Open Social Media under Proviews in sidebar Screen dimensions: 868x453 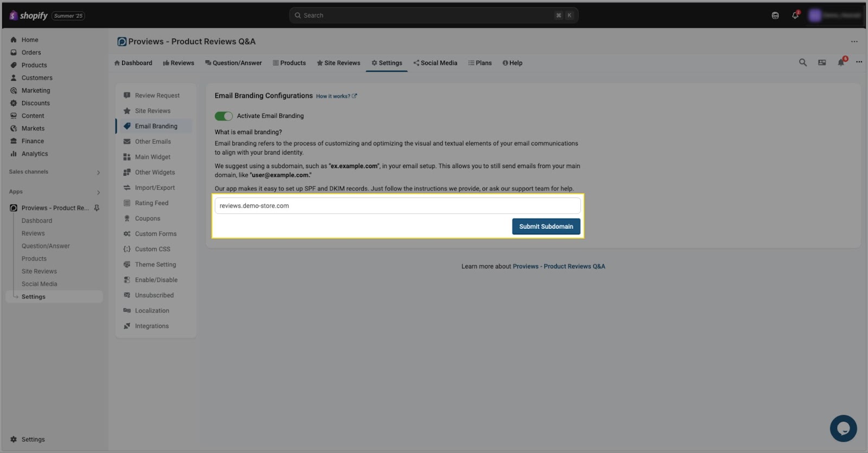(x=39, y=284)
